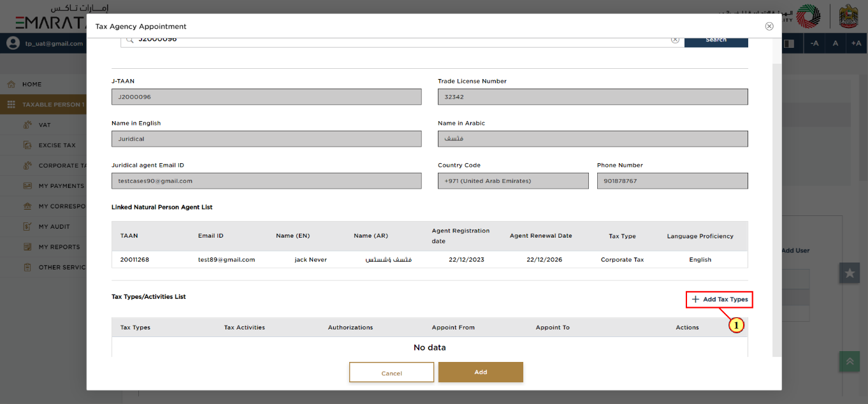868x404 pixels.
Task: Reset font size with A button
Action: [835, 43]
